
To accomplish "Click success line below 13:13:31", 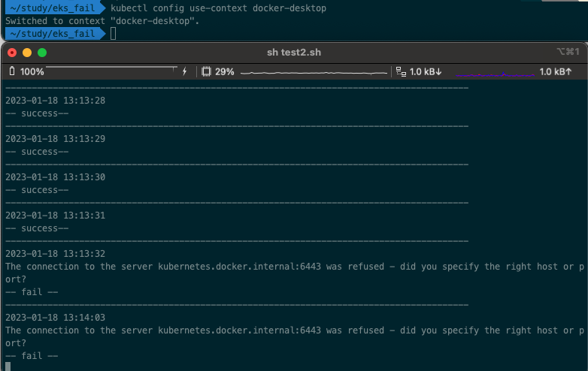I will pos(37,228).
